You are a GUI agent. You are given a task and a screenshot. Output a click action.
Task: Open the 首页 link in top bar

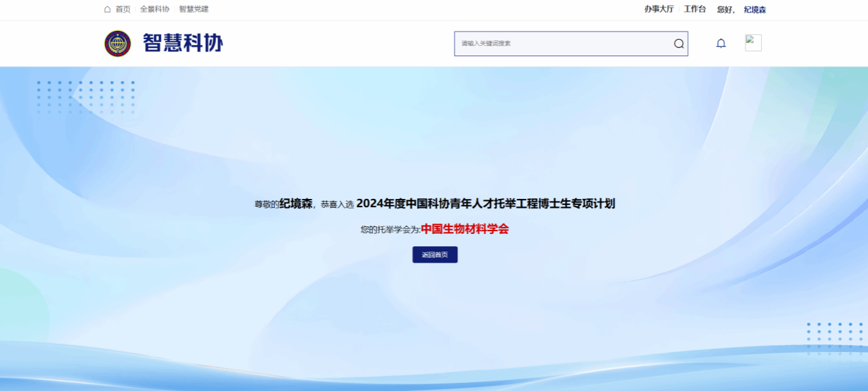click(x=123, y=10)
